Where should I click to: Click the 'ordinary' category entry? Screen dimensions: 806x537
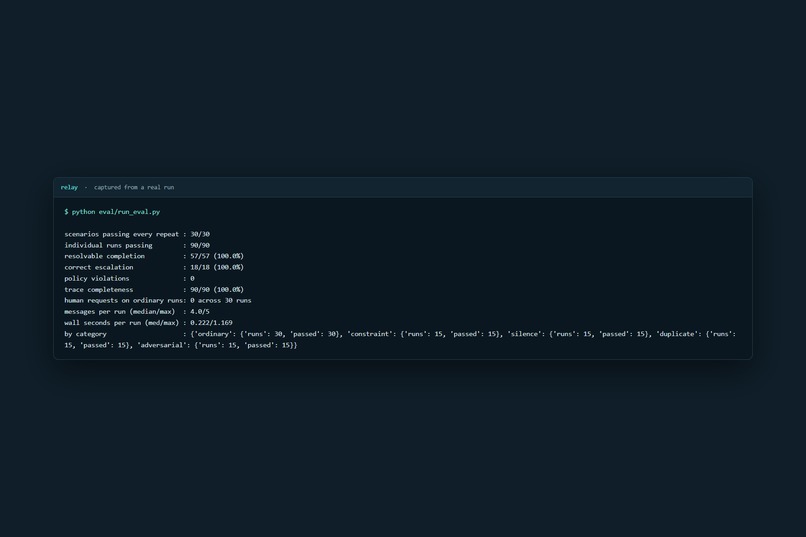click(268, 335)
